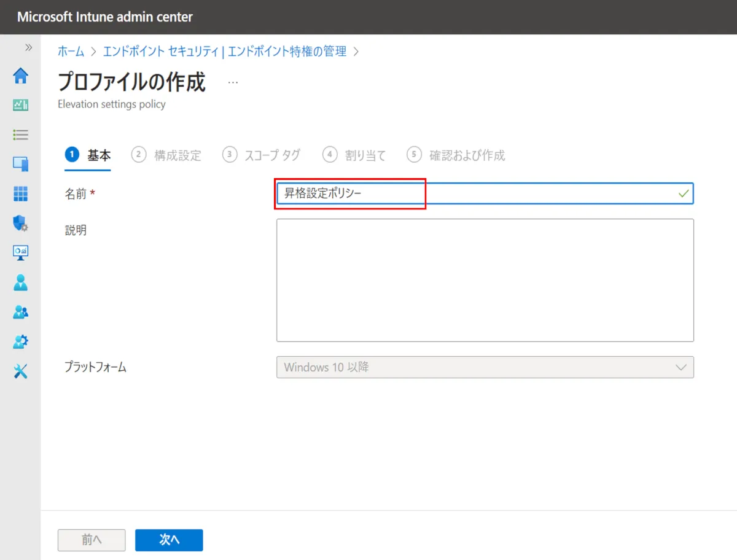Go to the 確認および作成 step tab

(x=456, y=155)
